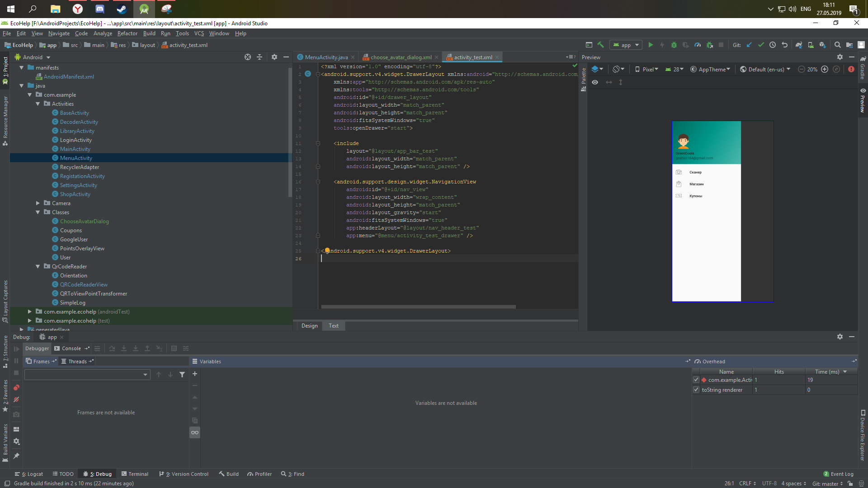Uncheck the toString renderer checkbox

tap(696, 390)
